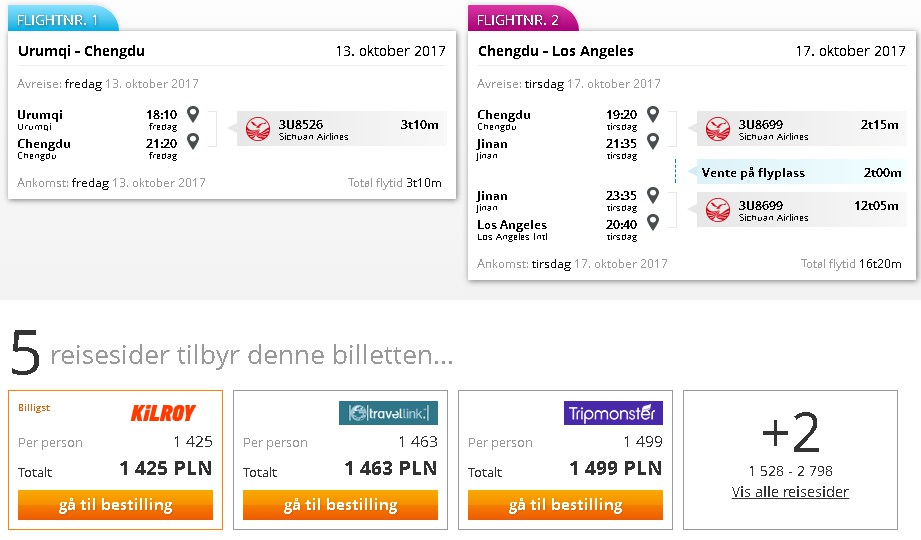Go to booking with Tripmonster for 1 499 PLN
Image resolution: width=921 pixels, height=540 pixels.
[x=566, y=505]
